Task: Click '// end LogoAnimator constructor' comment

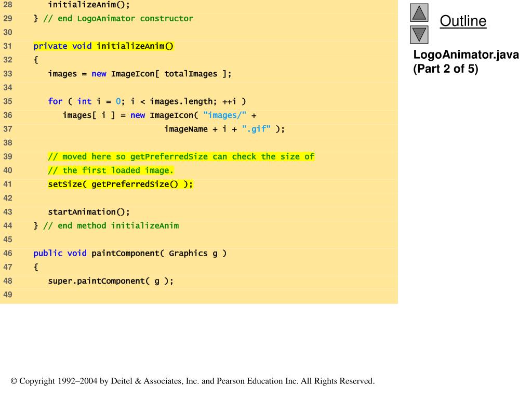Action: pos(118,19)
